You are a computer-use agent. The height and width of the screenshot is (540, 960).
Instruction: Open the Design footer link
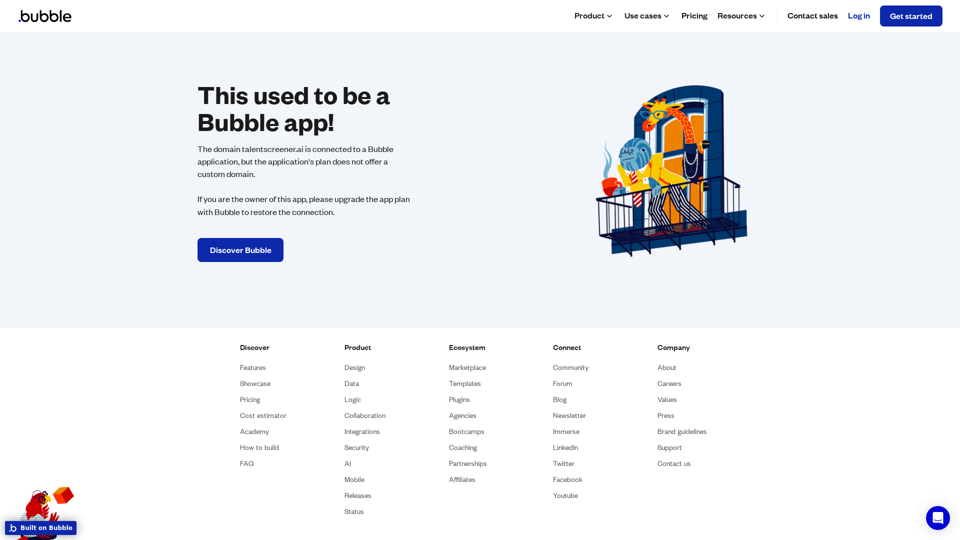(354, 367)
